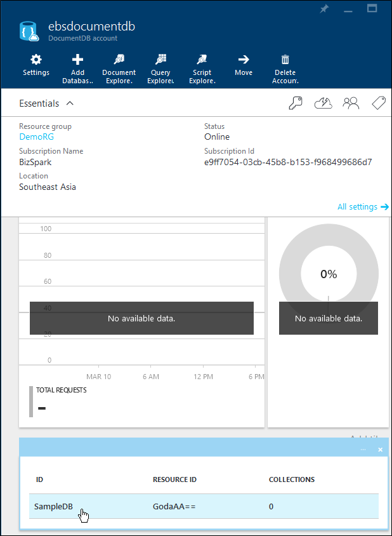The height and width of the screenshot is (536, 392).
Task: Select the SampleDB database row
Action: pos(204,506)
